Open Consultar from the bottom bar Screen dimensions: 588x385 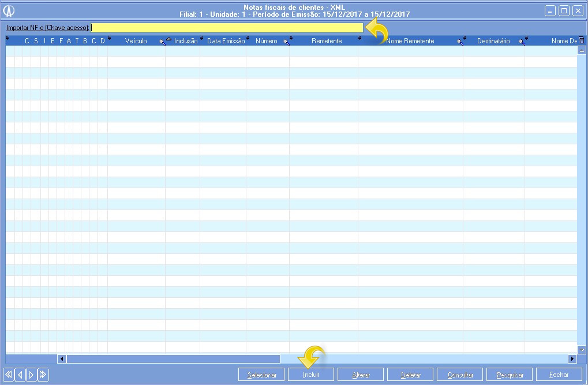click(x=460, y=375)
